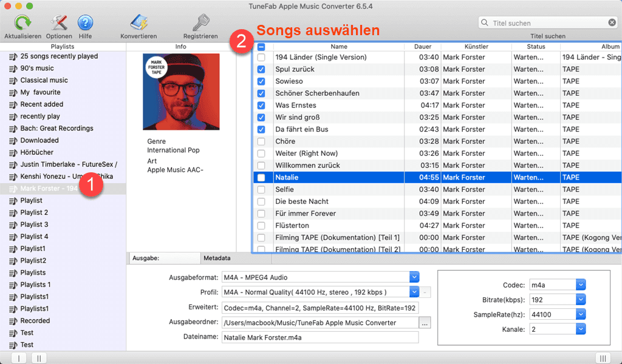Sort songs by Künstler column header
The height and width of the screenshot is (364, 622).
[x=476, y=47]
